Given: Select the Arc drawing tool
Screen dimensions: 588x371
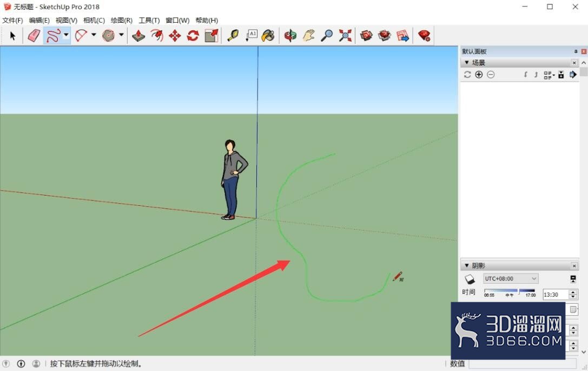Looking at the screenshot, I should pos(81,36).
